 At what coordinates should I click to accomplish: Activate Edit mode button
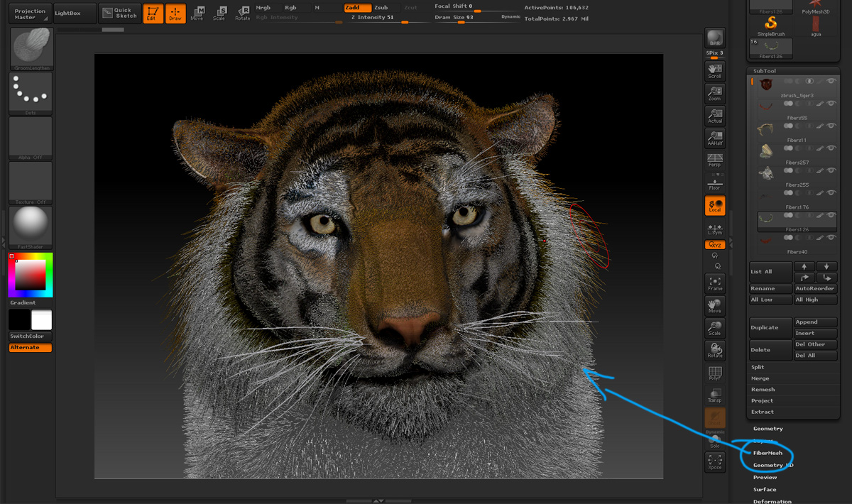point(153,13)
